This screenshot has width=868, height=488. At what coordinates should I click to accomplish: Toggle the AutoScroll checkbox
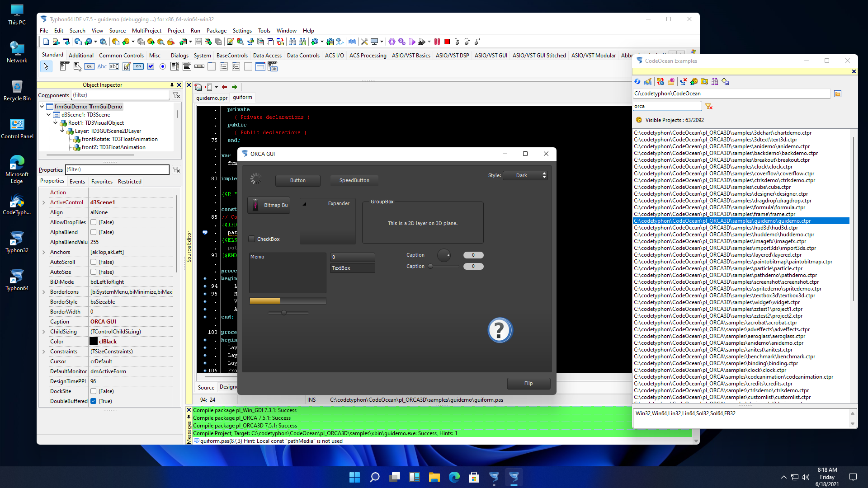click(x=93, y=262)
